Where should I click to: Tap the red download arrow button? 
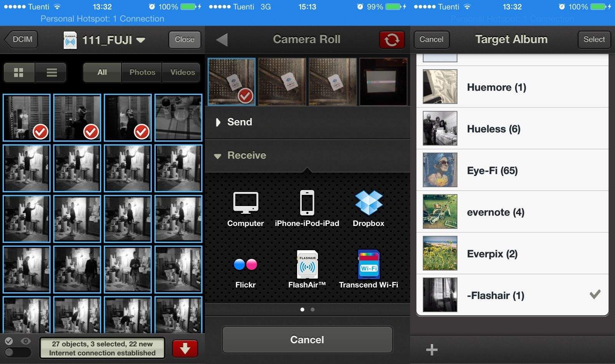pyautogui.click(x=185, y=348)
